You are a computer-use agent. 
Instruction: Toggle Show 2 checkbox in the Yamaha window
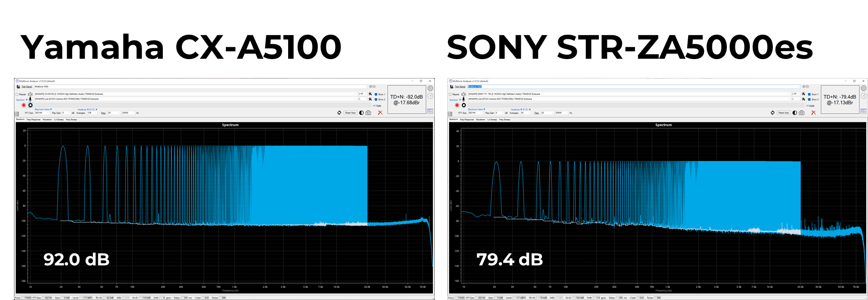coord(376,99)
